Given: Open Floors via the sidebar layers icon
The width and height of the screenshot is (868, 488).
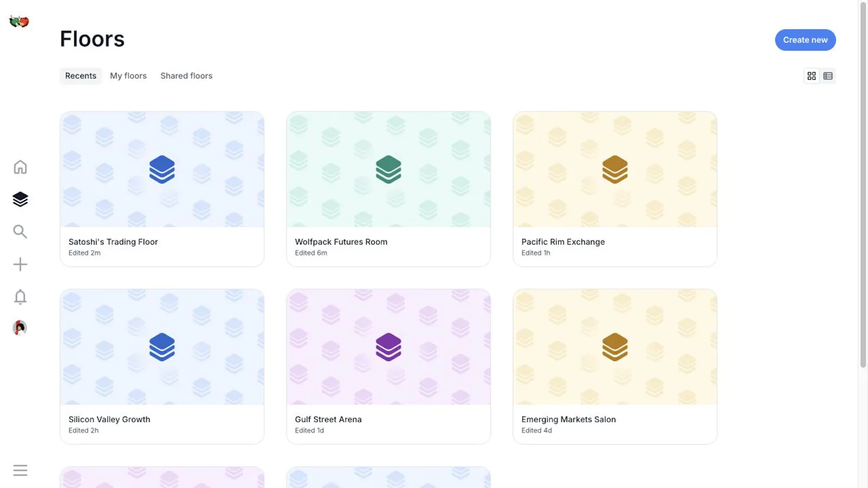Looking at the screenshot, I should tap(20, 200).
